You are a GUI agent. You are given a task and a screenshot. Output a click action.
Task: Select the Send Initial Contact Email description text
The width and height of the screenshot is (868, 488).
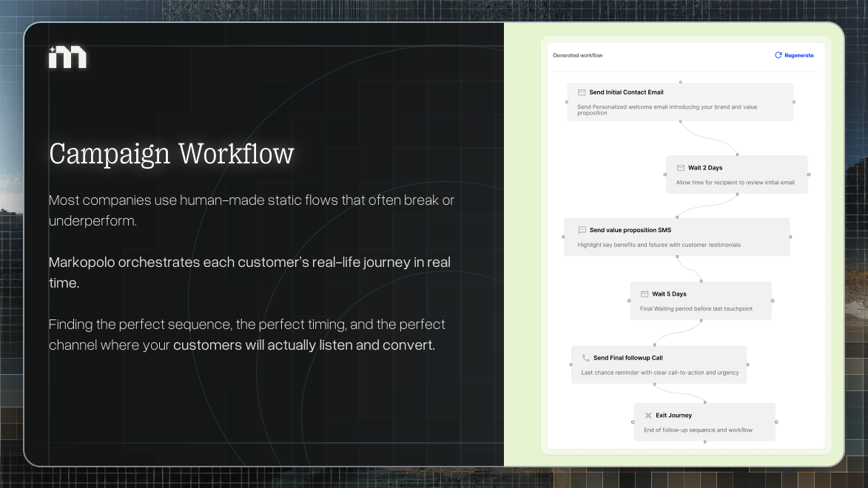(x=667, y=110)
